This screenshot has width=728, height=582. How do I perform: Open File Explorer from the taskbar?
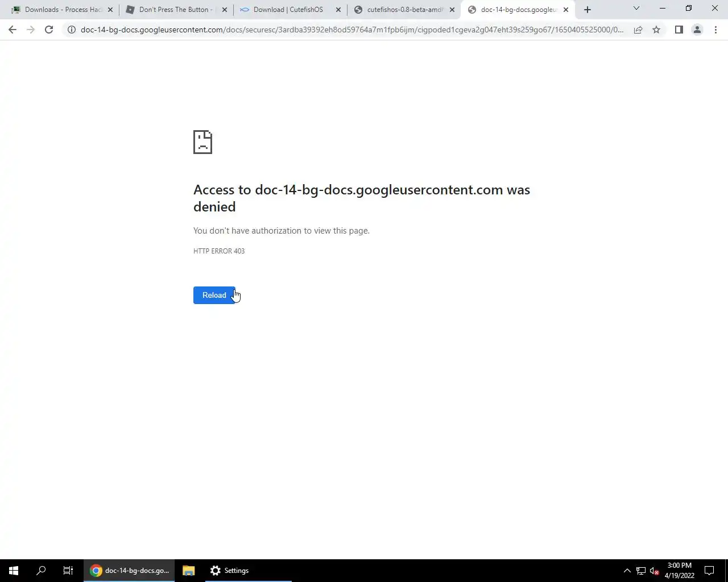189,571
